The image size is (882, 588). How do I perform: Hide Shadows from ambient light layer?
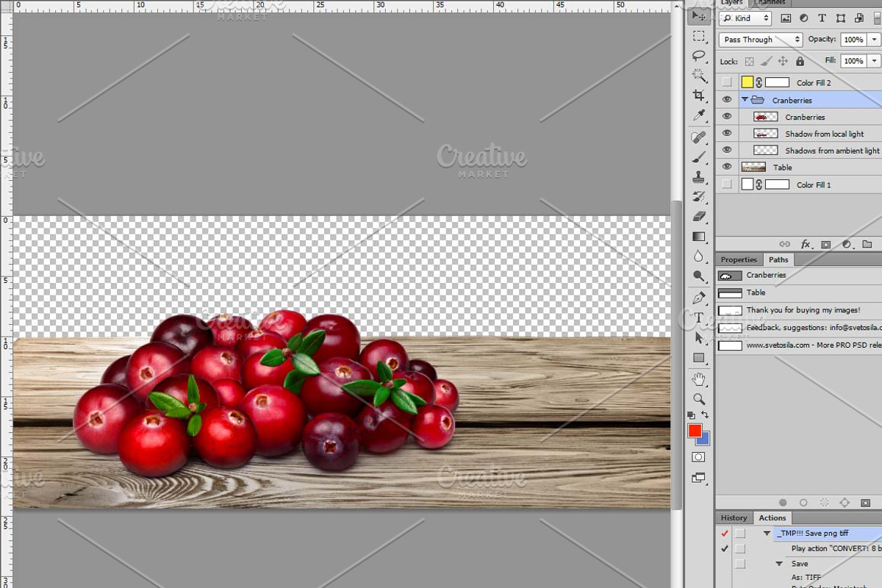tap(727, 150)
